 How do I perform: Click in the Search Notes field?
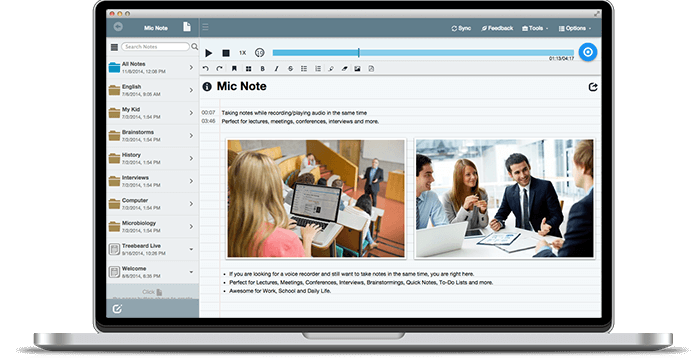click(155, 46)
